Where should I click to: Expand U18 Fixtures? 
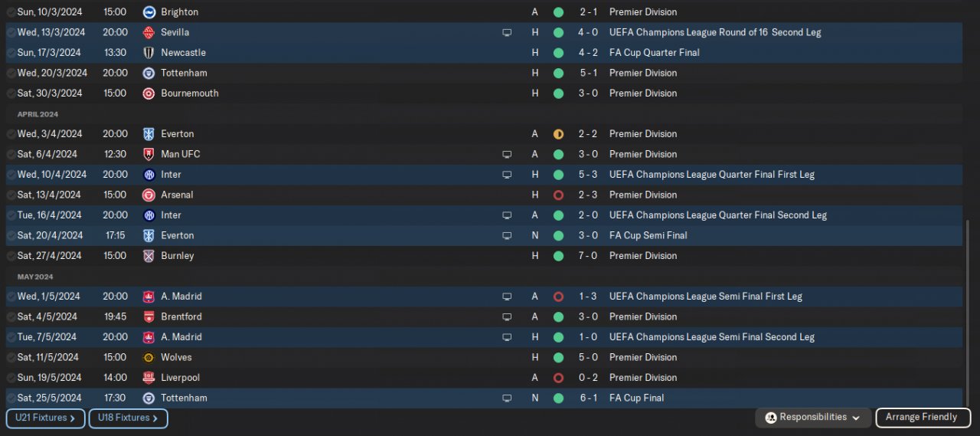tap(128, 418)
